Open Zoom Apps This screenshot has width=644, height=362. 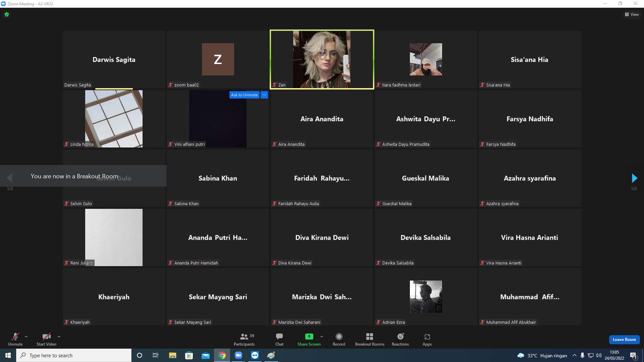pyautogui.click(x=427, y=339)
